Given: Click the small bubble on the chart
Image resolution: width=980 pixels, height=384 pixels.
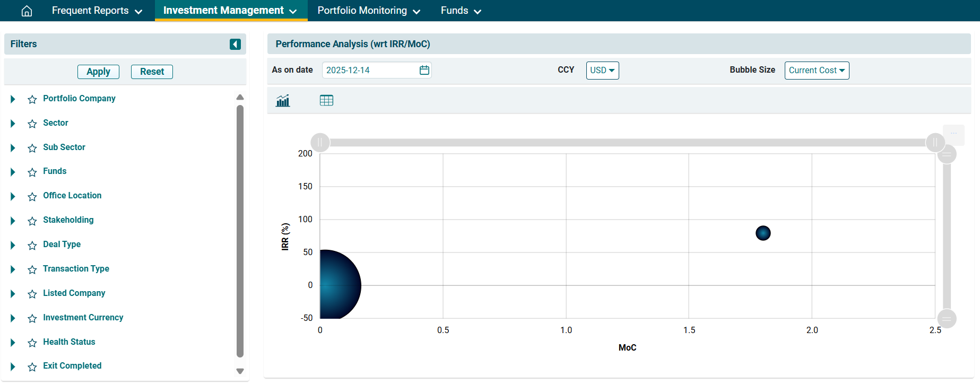Looking at the screenshot, I should (763, 233).
